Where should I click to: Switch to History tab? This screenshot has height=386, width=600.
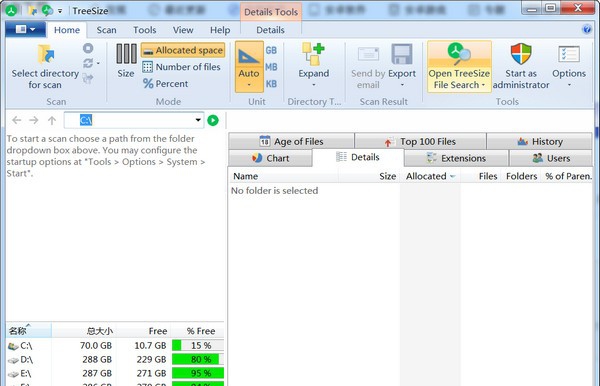point(540,142)
